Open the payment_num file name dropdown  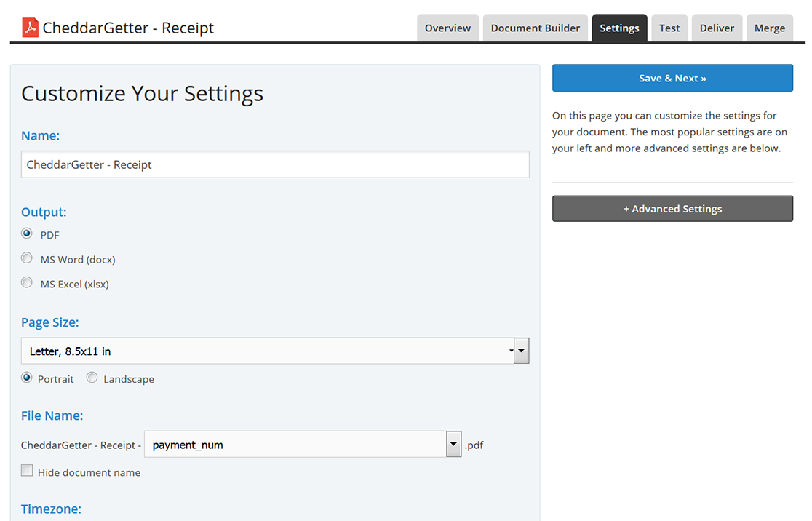pyautogui.click(x=295, y=445)
